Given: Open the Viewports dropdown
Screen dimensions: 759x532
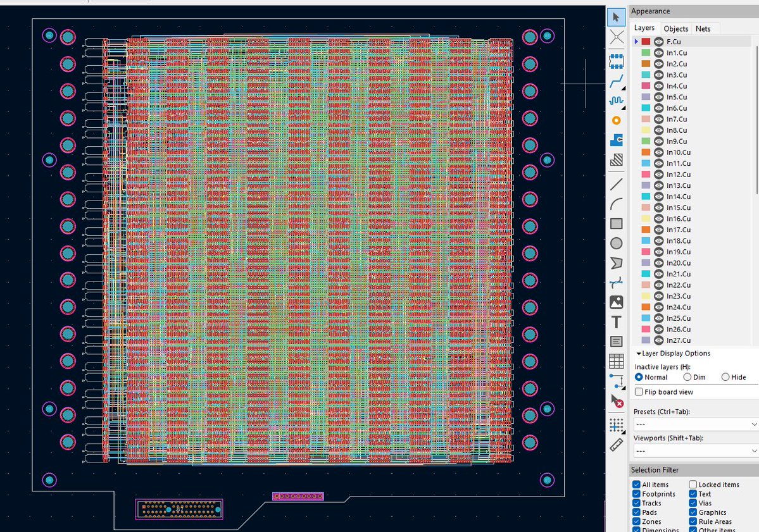Looking at the screenshot, I should 695,451.
